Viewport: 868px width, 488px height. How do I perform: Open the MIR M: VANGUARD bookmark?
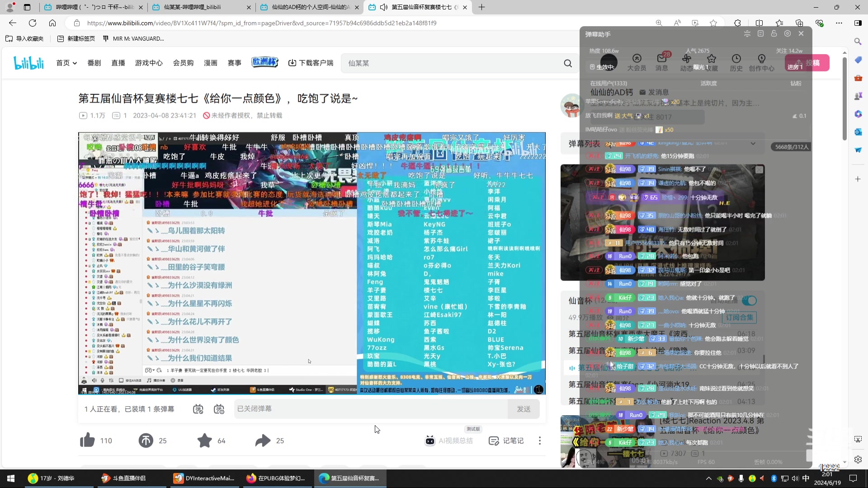tap(134, 38)
